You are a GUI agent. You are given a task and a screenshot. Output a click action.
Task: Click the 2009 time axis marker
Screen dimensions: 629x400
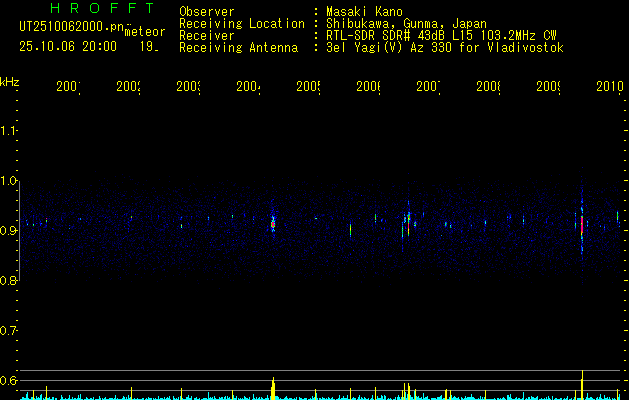549,87
